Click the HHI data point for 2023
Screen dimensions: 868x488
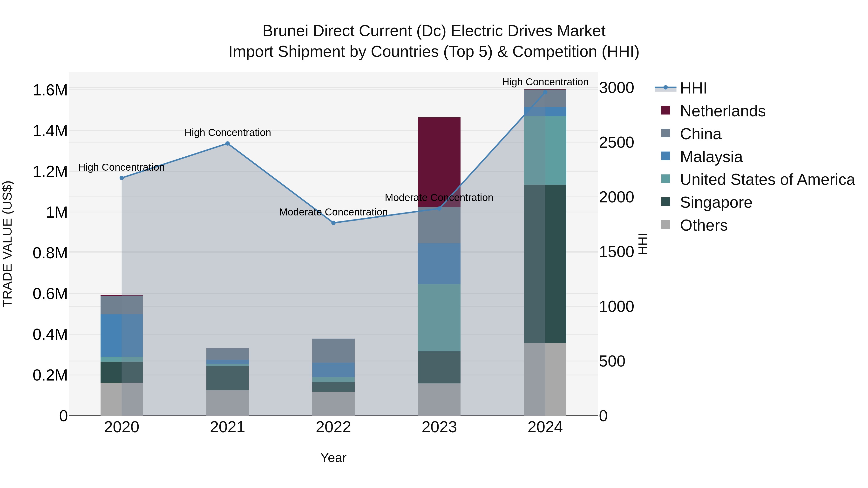pos(439,208)
